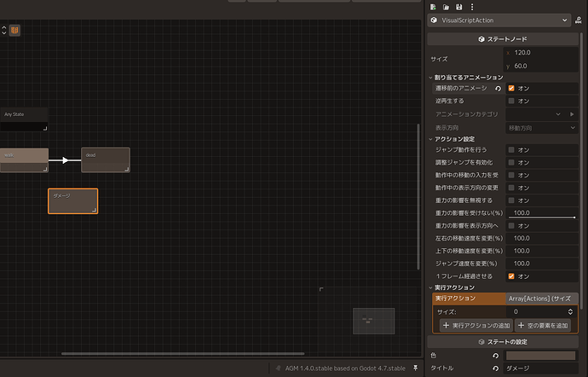Open the inspector three-dot extra options menu
This screenshot has height=377, width=588.
(472, 7)
